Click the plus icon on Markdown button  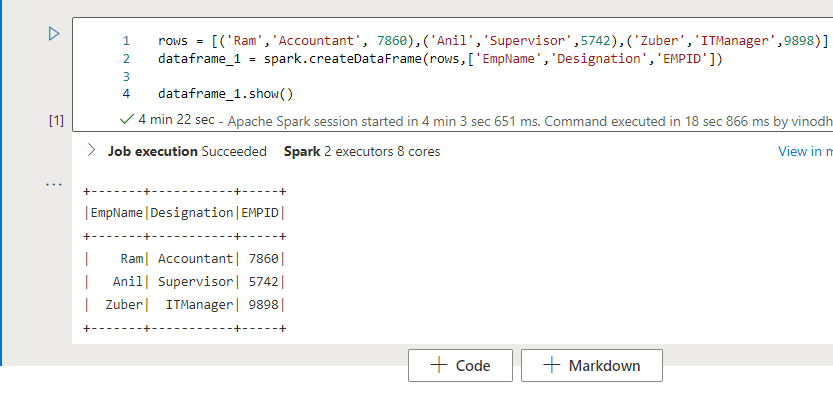point(551,365)
